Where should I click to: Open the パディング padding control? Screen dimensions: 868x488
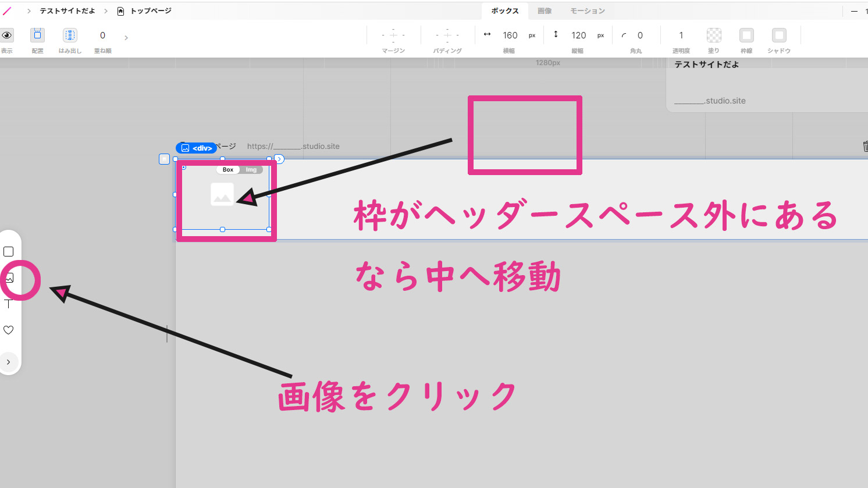pos(447,35)
